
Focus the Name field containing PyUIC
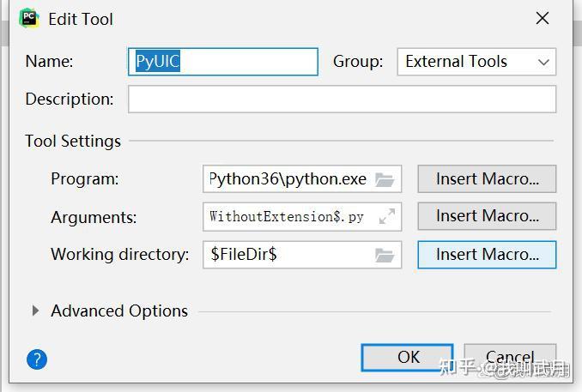(x=222, y=62)
